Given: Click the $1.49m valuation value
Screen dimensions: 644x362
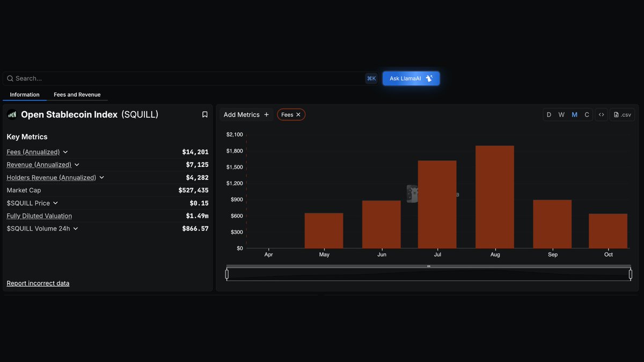Looking at the screenshot, I should coord(197,216).
